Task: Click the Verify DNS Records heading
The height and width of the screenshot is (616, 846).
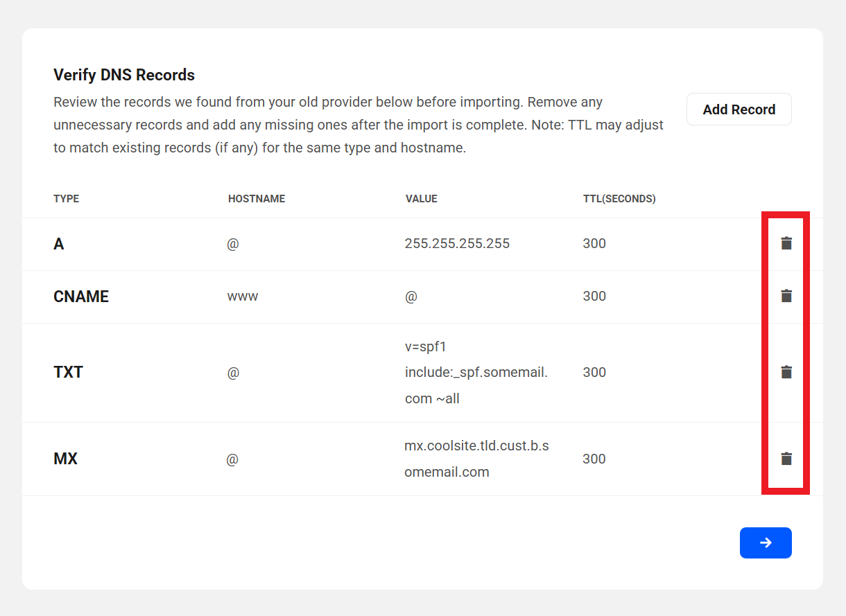Action: pyautogui.click(x=124, y=75)
